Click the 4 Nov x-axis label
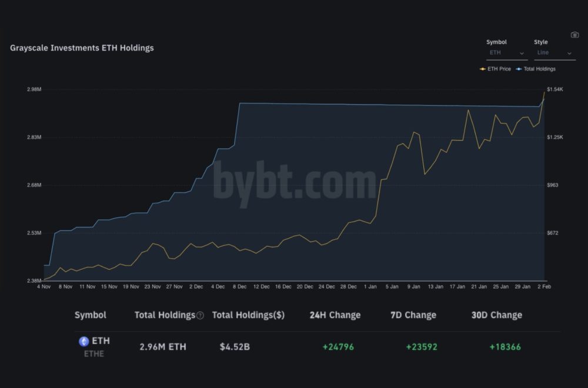The image size is (588, 388). [x=44, y=287]
